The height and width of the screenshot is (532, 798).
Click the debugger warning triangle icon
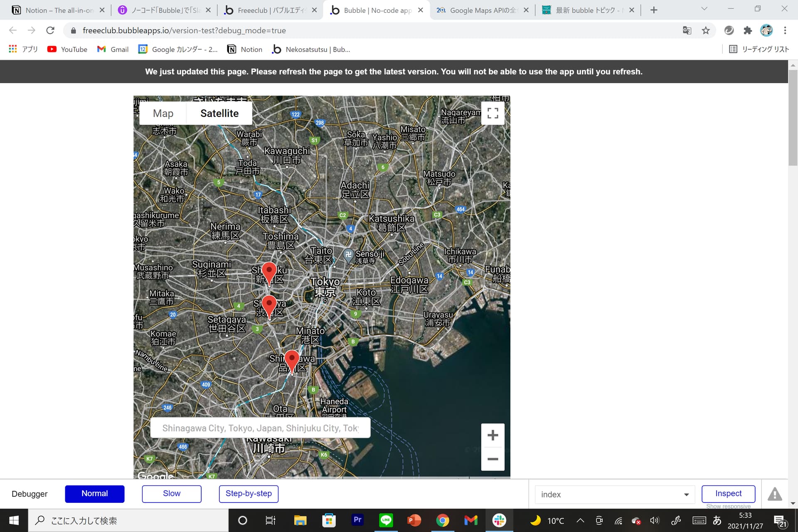tap(775, 494)
